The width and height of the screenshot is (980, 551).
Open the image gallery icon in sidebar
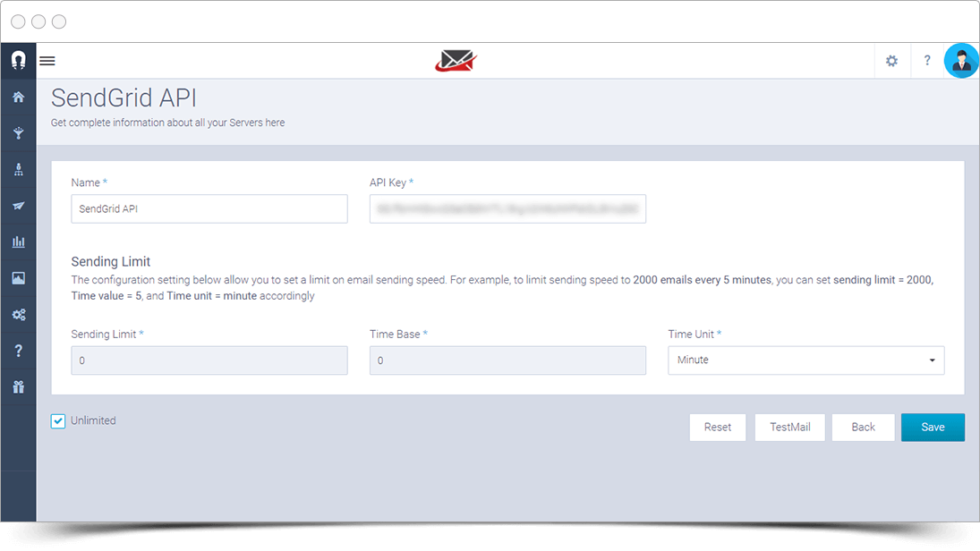coord(18,278)
